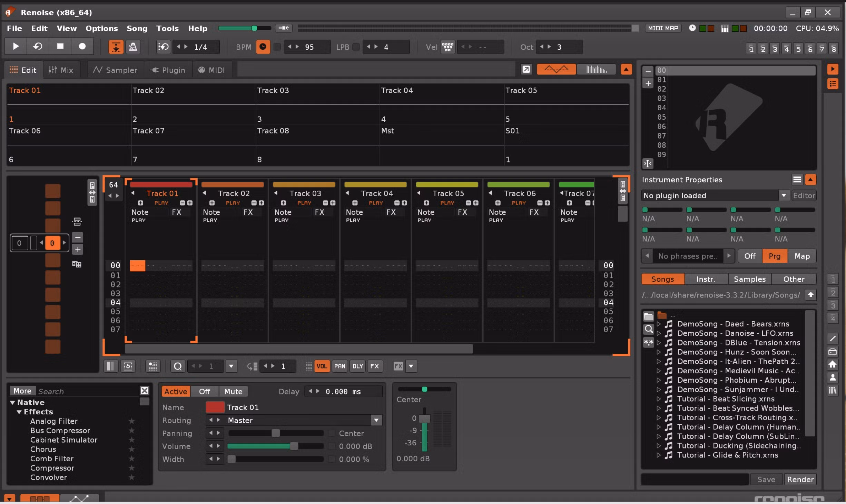This screenshot has width=846, height=504.
Task: Toggle instrument list menu icon in Instrument Properties
Action: coord(797,180)
